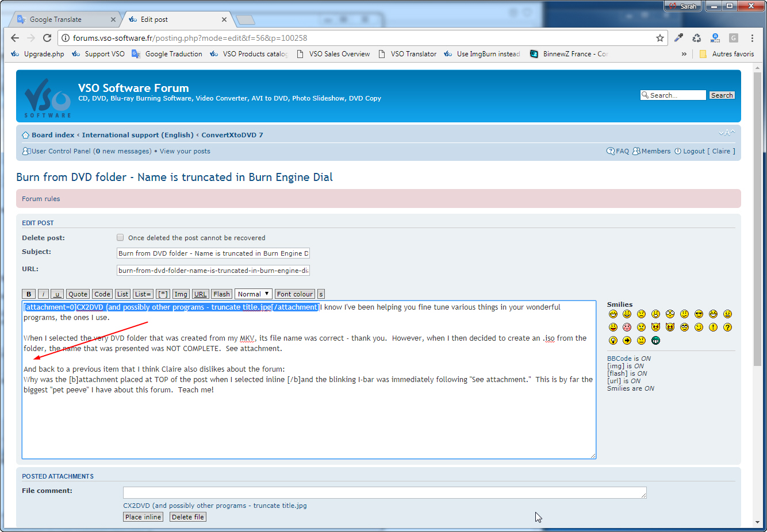
Task: Insert the sunglasses cool smiley
Action: tap(699, 314)
